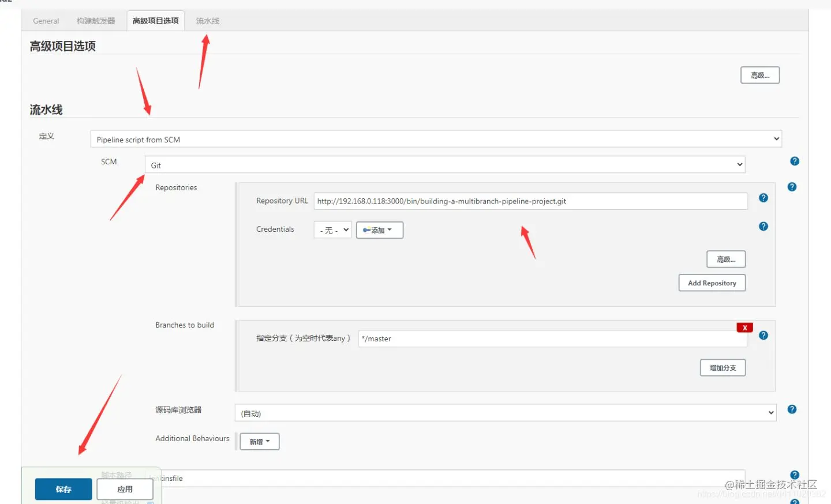Show help for Credentials

point(763,226)
